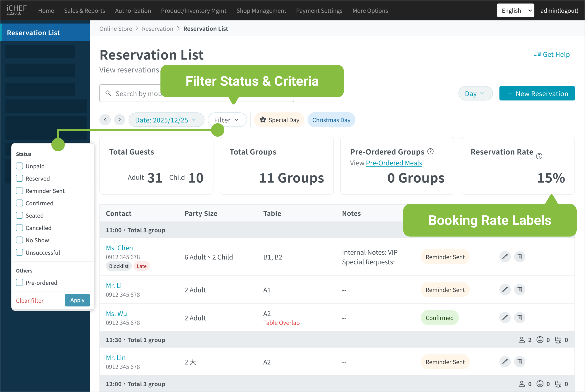Screen dimensions: 585x392
Task: Click edit pencil icon for Ms. Chen
Action: pyautogui.click(x=505, y=257)
